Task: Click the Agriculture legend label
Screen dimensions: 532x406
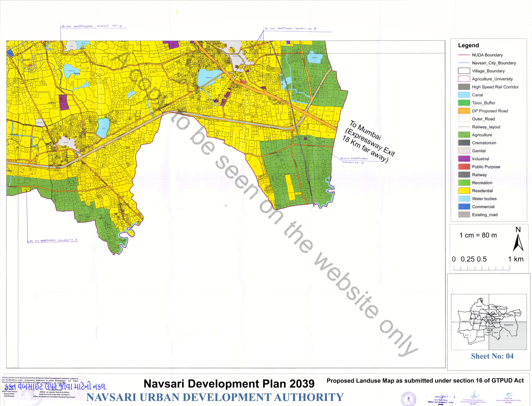Action: (x=482, y=135)
